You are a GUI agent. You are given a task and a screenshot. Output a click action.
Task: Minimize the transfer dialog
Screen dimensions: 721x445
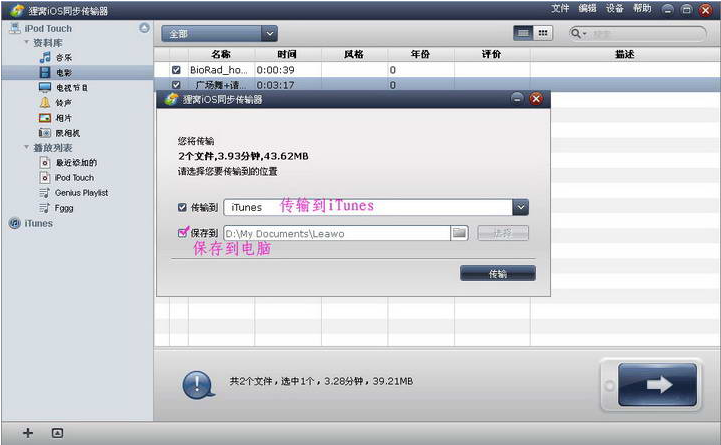point(517,98)
